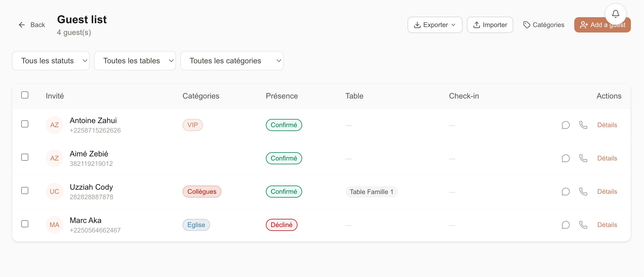Toggle the select-all guests checkbox
This screenshot has height=277, width=644.
(25, 95)
